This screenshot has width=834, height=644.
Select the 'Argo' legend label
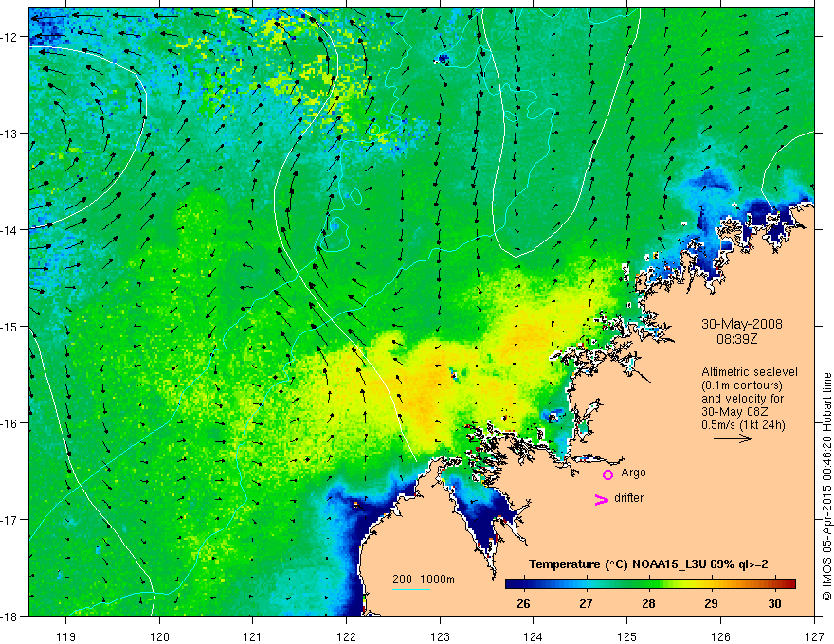point(633,473)
